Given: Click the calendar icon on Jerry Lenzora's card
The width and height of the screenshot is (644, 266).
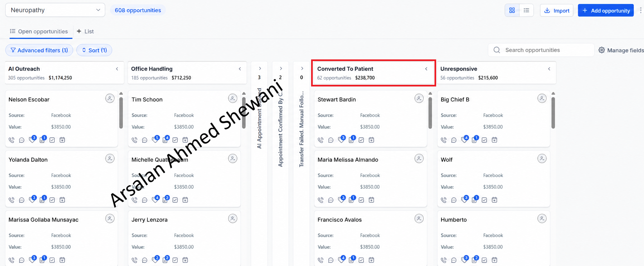Looking at the screenshot, I should click(x=185, y=260).
